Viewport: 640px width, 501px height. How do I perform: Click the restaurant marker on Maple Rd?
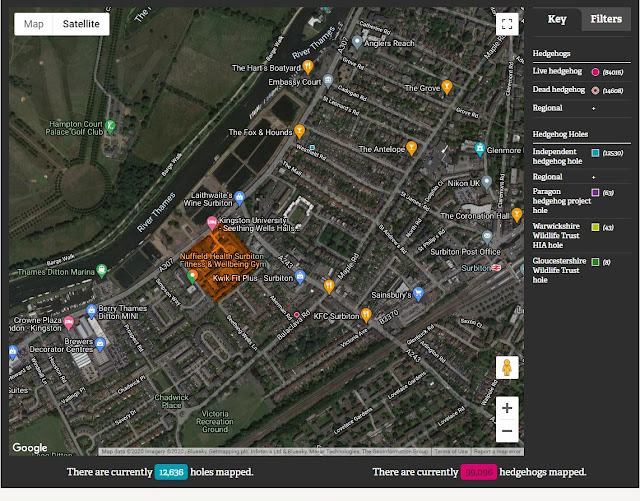pos(329,286)
